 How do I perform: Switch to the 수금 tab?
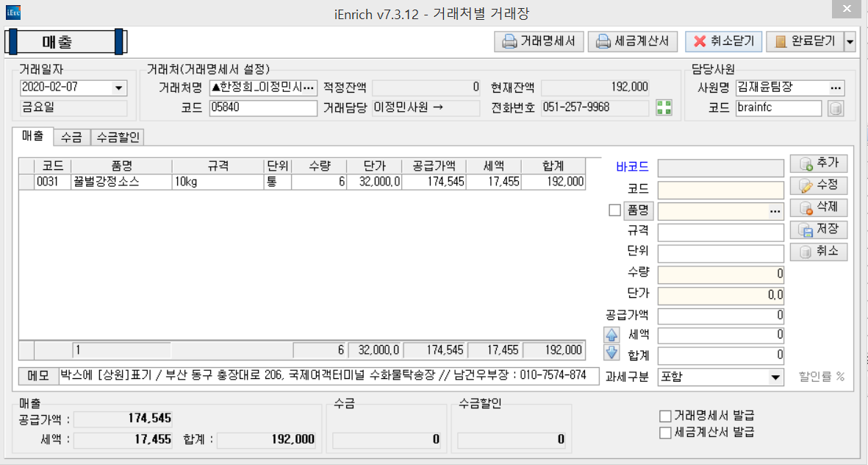(71, 137)
